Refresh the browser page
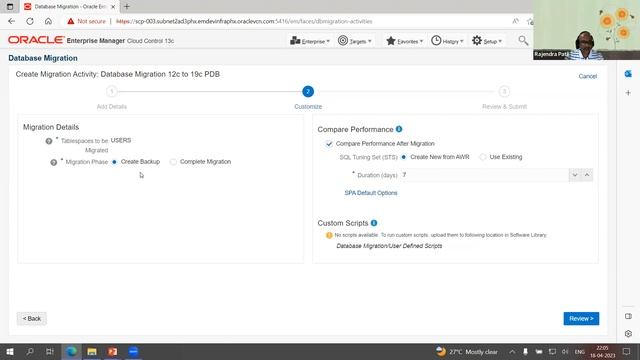This screenshot has height=360, width=640. click(30, 21)
